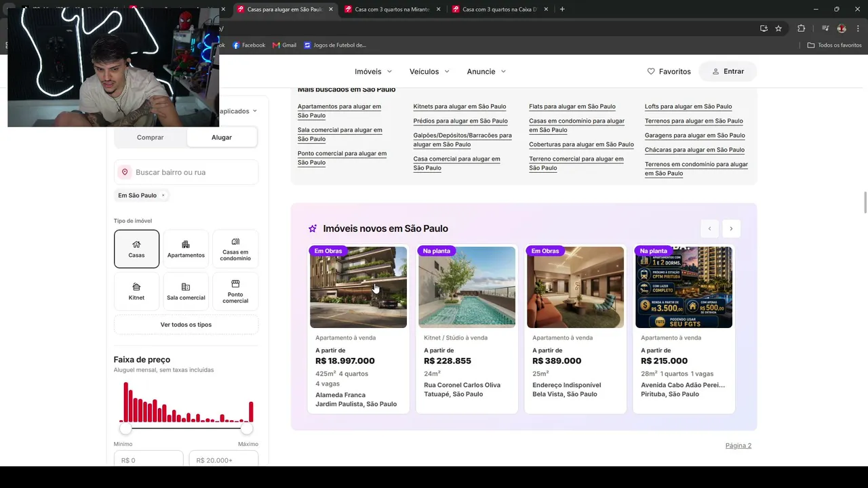Open the Chrome profile avatar
868x488 pixels.
coord(842,28)
